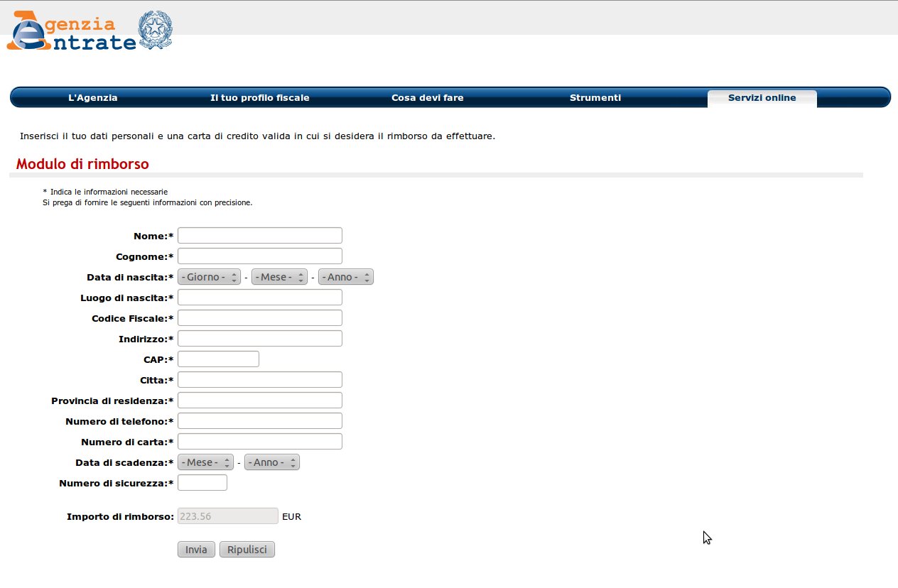
Task: Click the Nome input field
Action: tap(260, 236)
